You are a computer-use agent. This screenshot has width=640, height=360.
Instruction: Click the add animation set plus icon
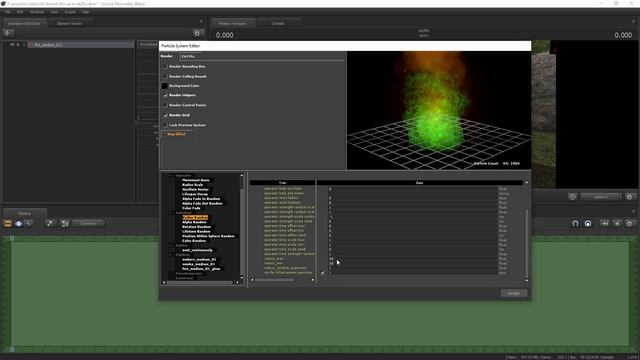[8, 33]
